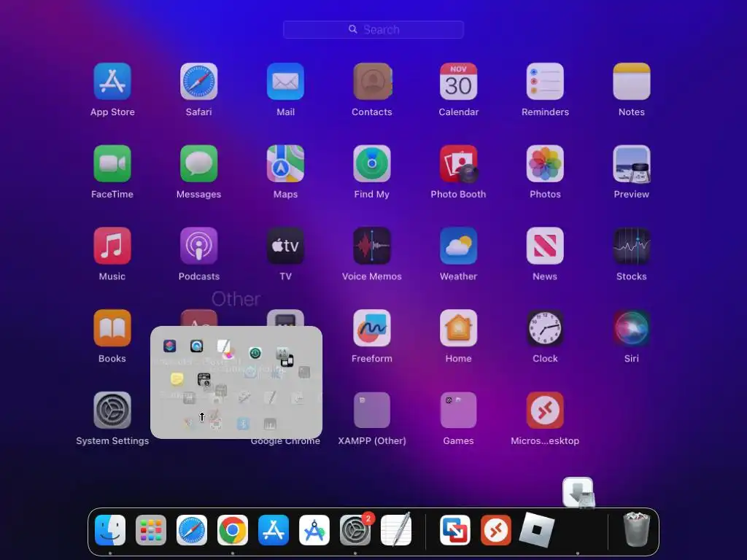The image size is (747, 560).
Task: Open the Podcasts app
Action: click(x=198, y=246)
